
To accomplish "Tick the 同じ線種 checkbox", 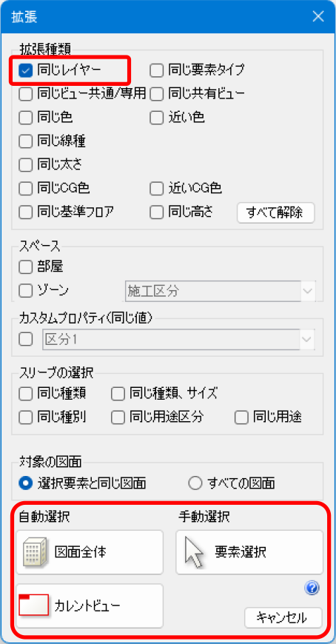I will tap(25, 141).
